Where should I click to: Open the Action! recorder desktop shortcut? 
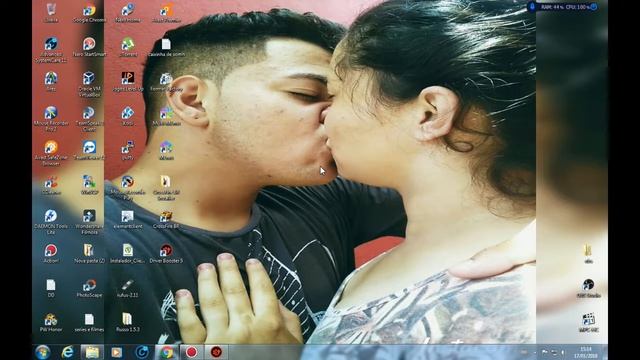[51, 253]
